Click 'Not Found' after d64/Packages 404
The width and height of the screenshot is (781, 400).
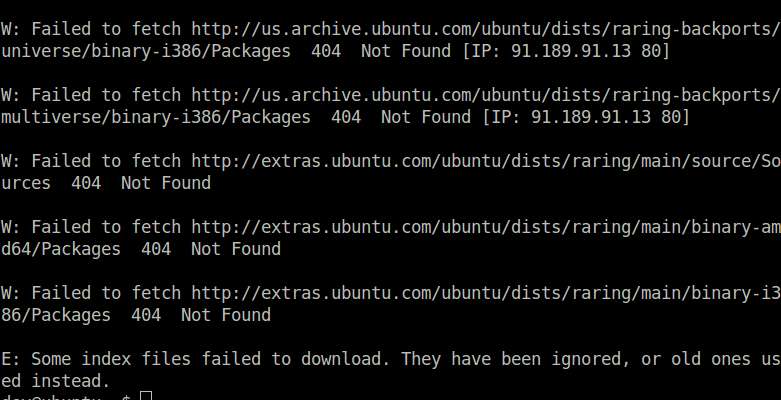coord(236,250)
